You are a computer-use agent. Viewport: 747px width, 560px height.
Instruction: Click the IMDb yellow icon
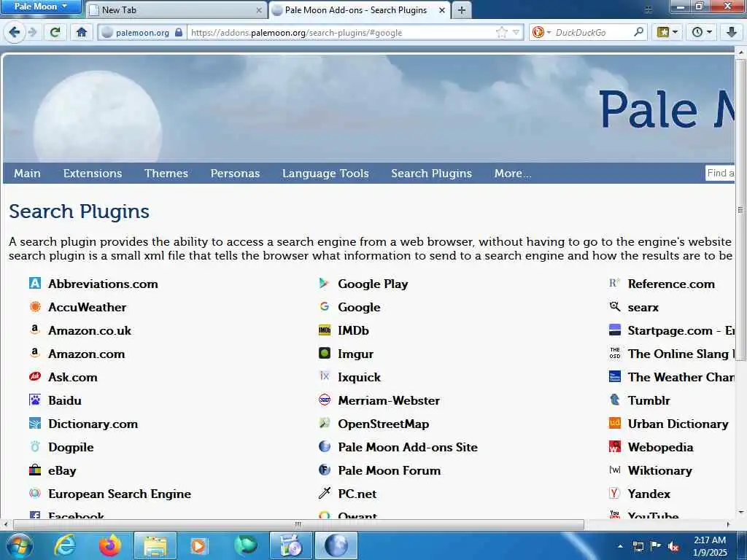coord(325,330)
